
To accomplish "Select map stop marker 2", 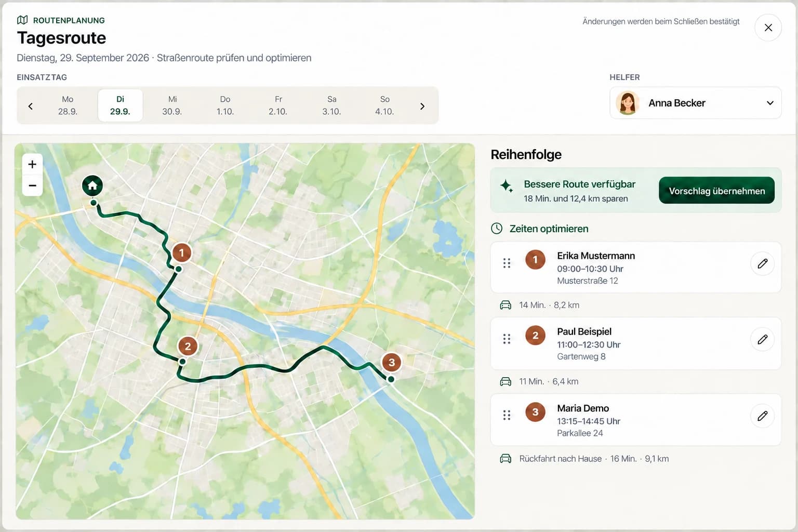I will click(188, 346).
